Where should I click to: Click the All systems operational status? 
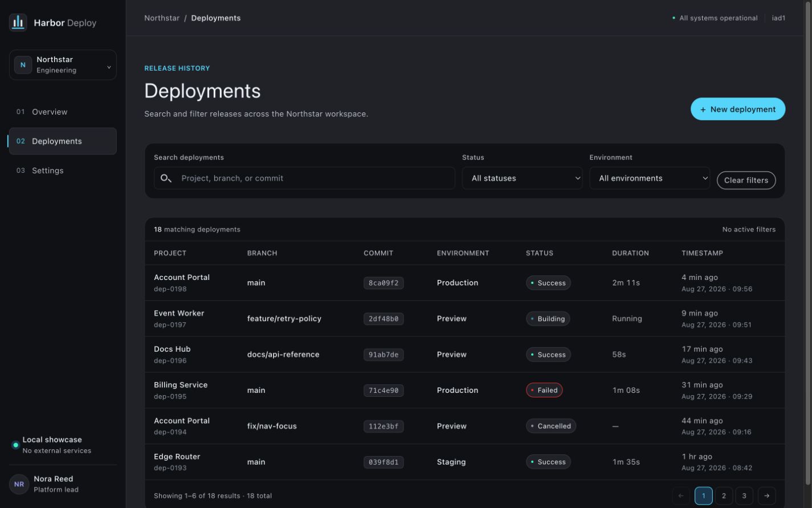click(715, 18)
